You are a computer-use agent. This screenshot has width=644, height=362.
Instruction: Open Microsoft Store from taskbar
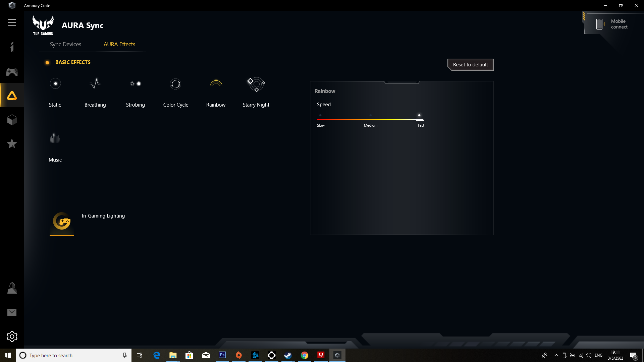point(190,355)
